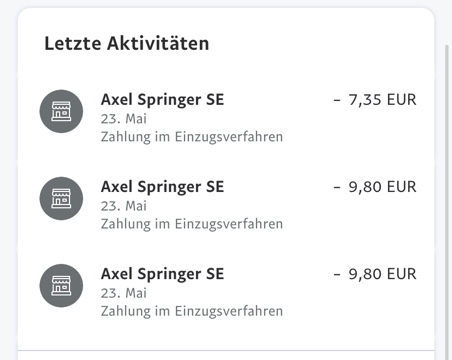The height and width of the screenshot is (360, 452).
Task: Click Zahlung im Einzugsverfahren in the last entry
Action: point(192,311)
